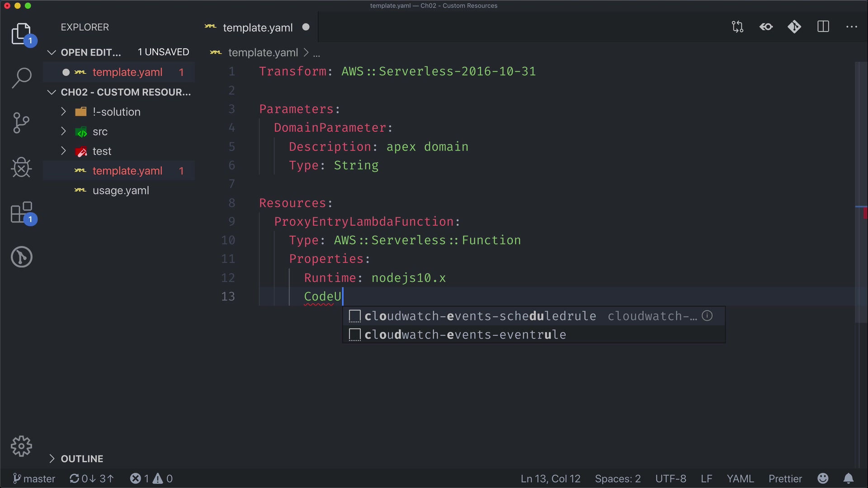Open the editor More Actions ellipsis

point(852,27)
